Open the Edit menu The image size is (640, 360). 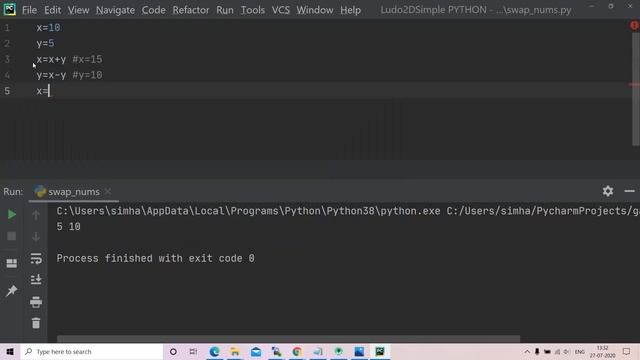pos(52,10)
